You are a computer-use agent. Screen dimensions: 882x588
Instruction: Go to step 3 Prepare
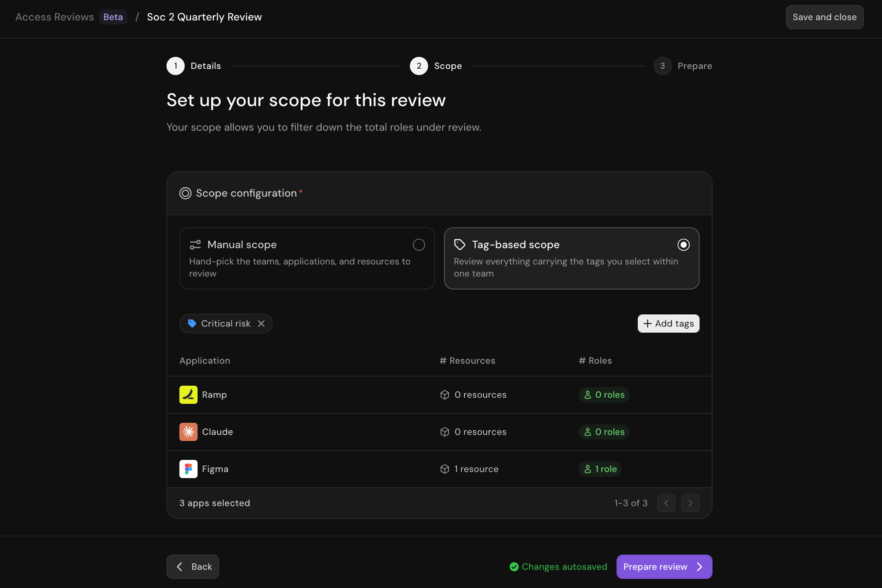pyautogui.click(x=683, y=66)
